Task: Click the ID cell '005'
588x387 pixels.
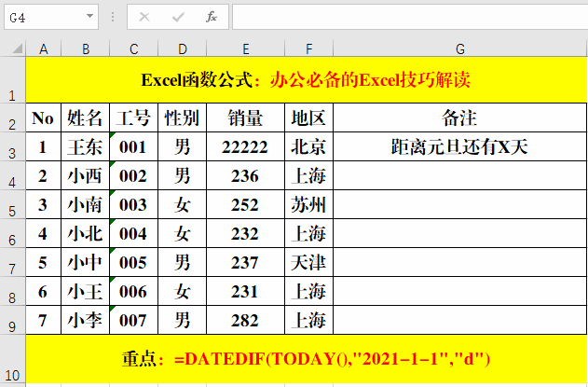Action: pyautogui.click(x=134, y=262)
